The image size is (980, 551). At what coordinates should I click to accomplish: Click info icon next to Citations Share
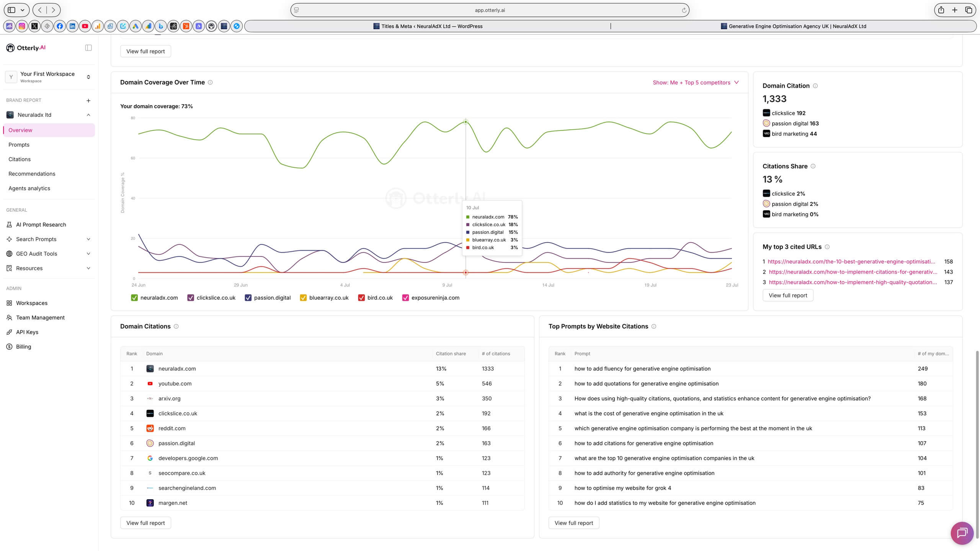[x=813, y=166]
